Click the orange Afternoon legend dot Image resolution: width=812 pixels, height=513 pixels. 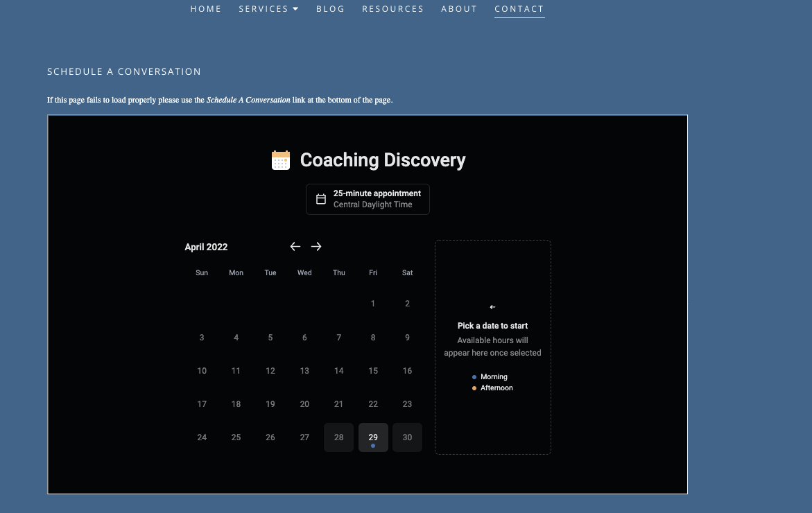474,388
